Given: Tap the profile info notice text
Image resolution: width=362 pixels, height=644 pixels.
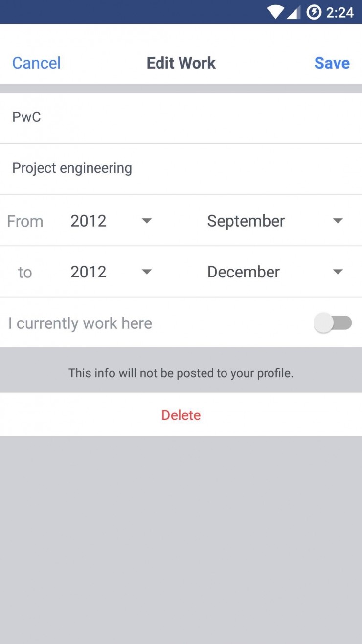Looking at the screenshot, I should point(181,373).
